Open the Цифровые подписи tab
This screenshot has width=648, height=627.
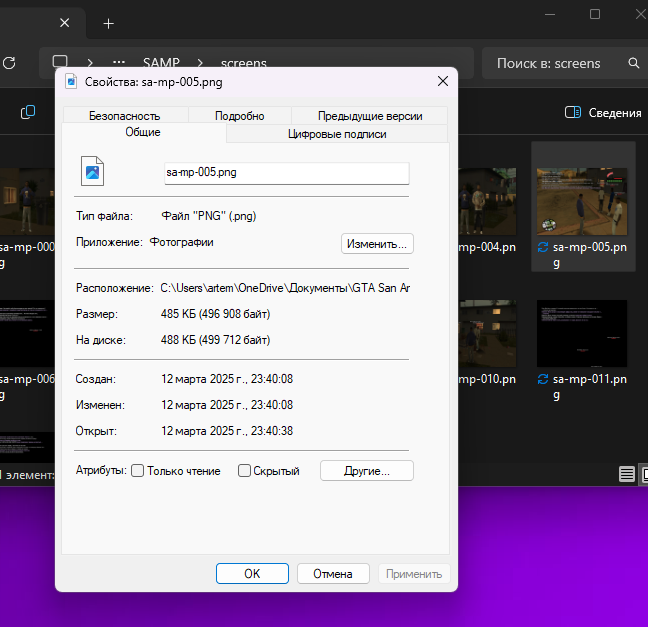click(337, 133)
